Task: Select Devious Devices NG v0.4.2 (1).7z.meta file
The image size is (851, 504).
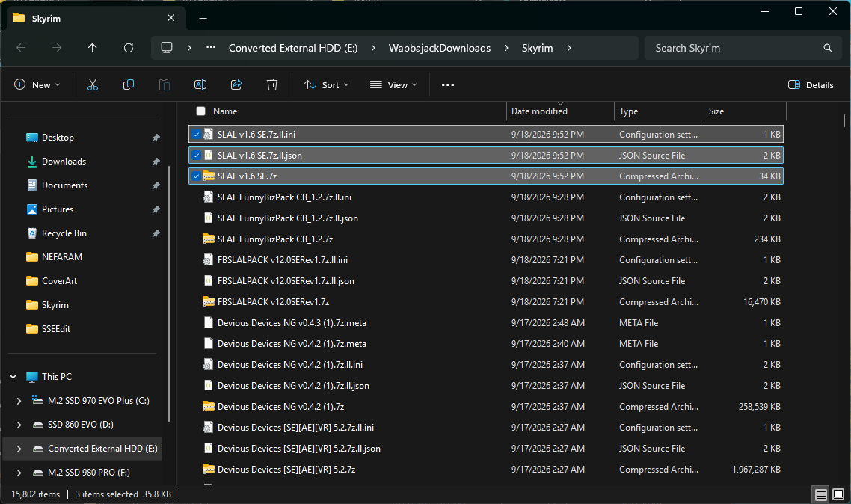Action: (486, 343)
